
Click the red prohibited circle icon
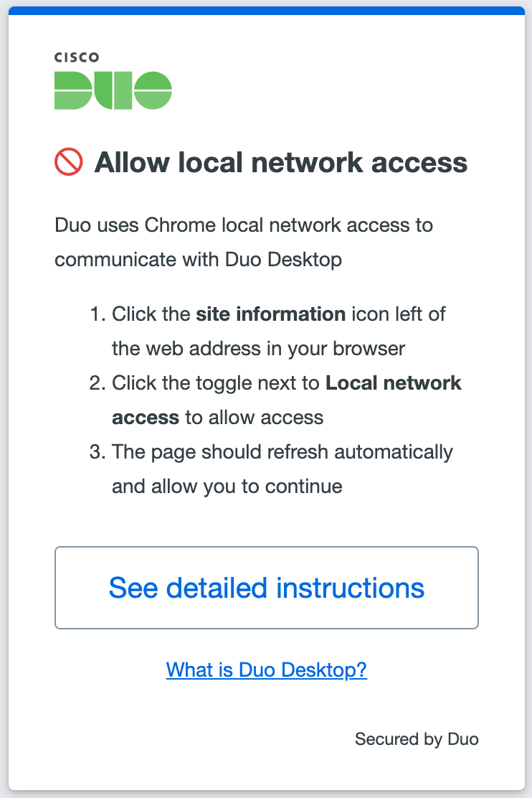(x=69, y=162)
